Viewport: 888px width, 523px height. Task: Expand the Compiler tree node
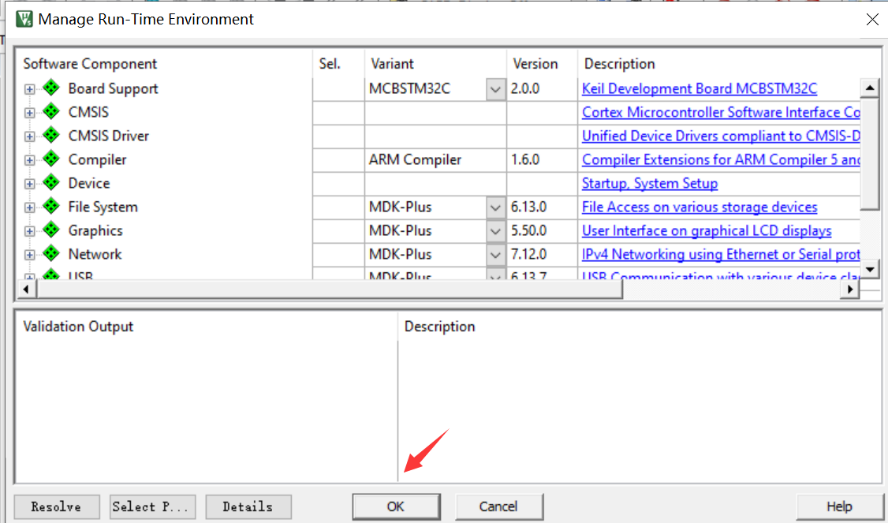(29, 160)
